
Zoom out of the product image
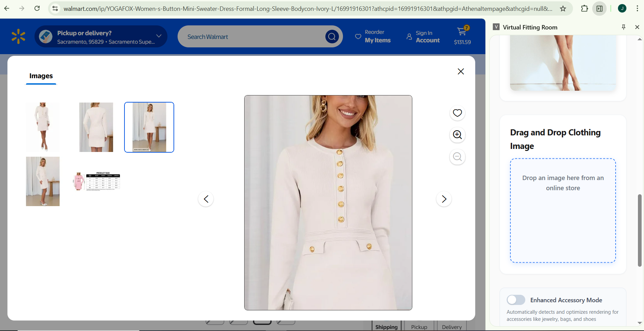click(x=457, y=157)
